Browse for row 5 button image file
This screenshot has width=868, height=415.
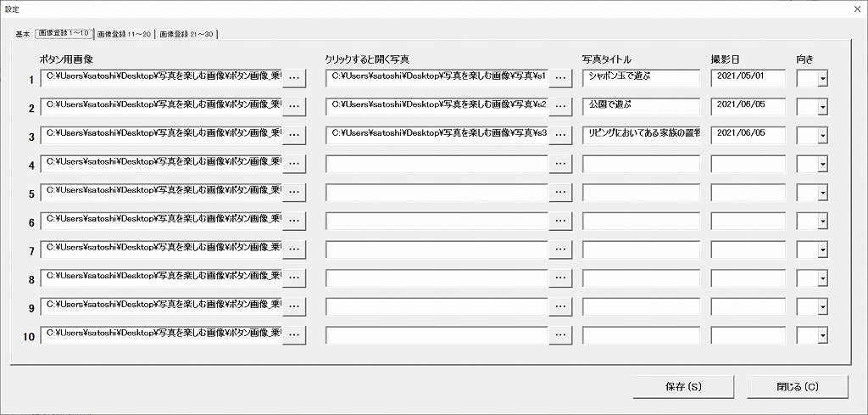[294, 193]
